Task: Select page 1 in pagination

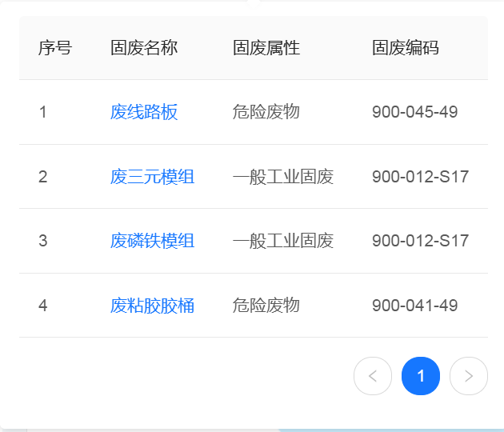Action: tap(421, 376)
